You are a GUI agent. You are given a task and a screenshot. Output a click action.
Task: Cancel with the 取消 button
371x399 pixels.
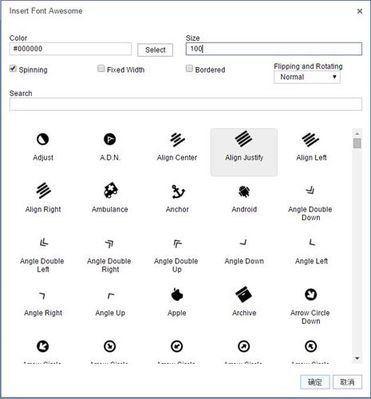pyautogui.click(x=347, y=382)
